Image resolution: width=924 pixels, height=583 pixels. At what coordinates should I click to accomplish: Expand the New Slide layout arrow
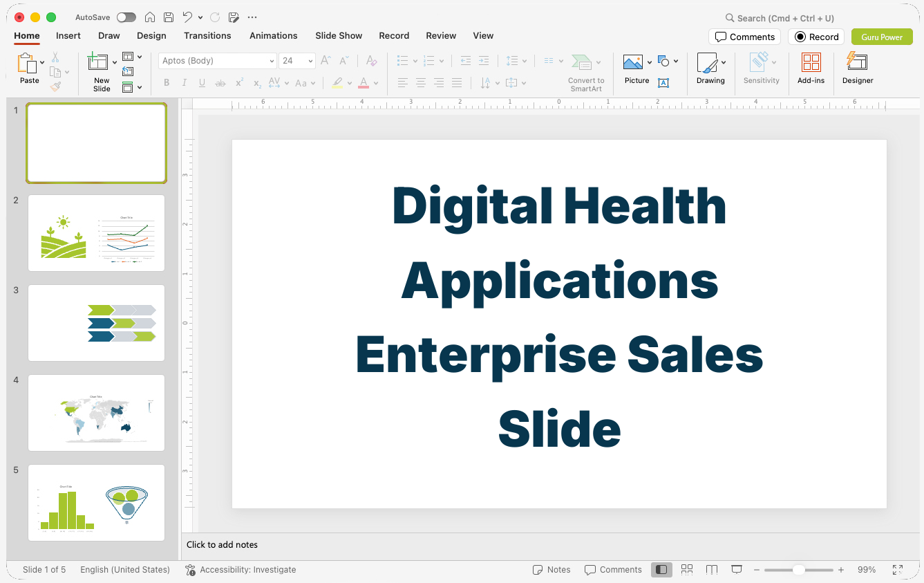[x=115, y=63]
